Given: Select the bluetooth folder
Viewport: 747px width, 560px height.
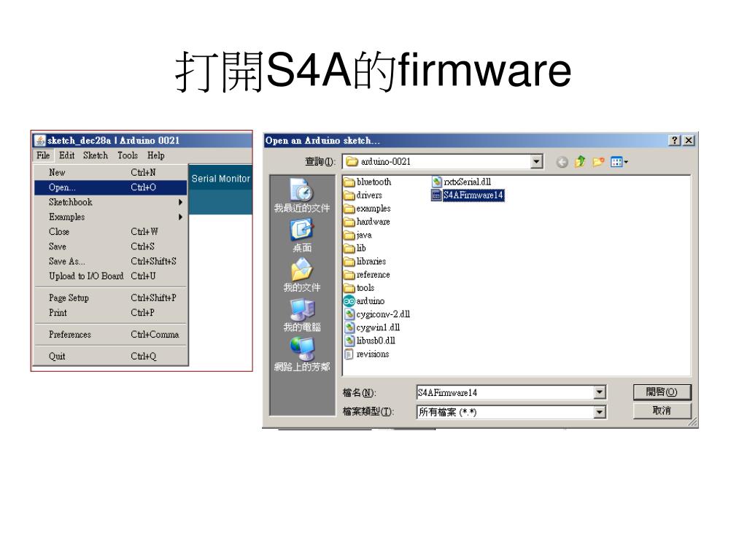Looking at the screenshot, I should point(368,182).
